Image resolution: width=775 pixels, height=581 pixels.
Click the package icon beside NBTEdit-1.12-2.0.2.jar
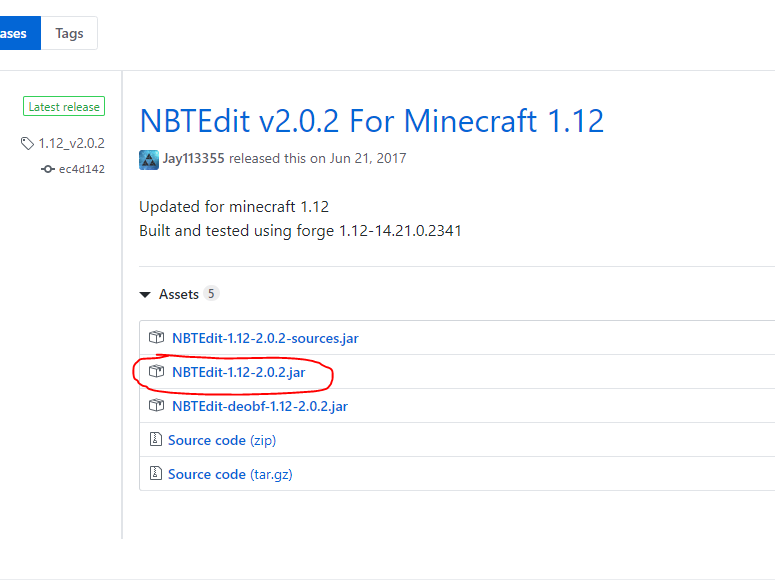(156, 371)
